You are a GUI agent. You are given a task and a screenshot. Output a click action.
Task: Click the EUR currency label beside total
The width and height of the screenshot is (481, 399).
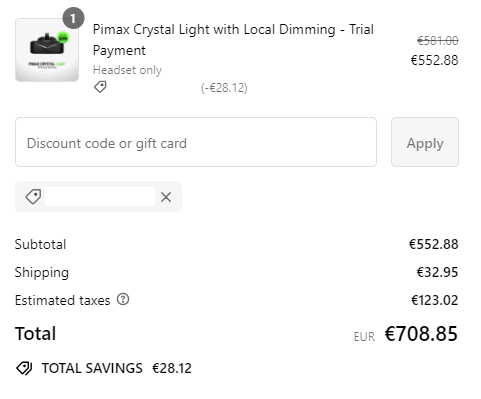click(x=364, y=337)
